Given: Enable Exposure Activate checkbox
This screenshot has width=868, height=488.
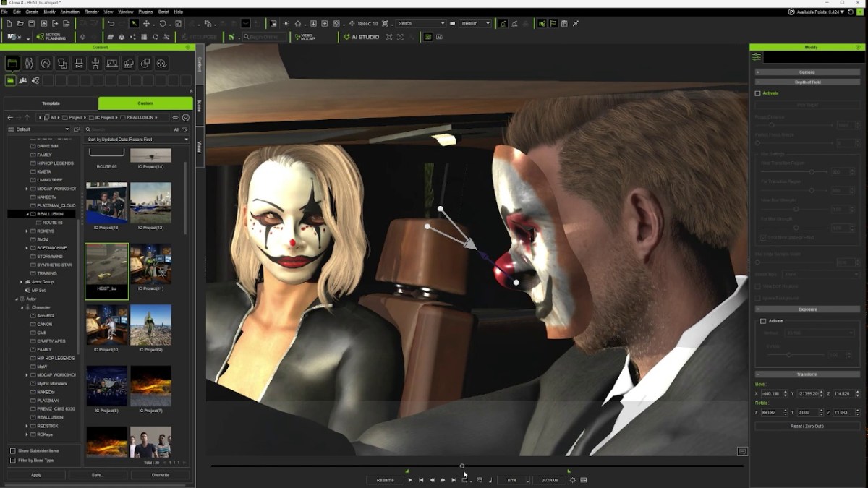Looking at the screenshot, I should 763,321.
